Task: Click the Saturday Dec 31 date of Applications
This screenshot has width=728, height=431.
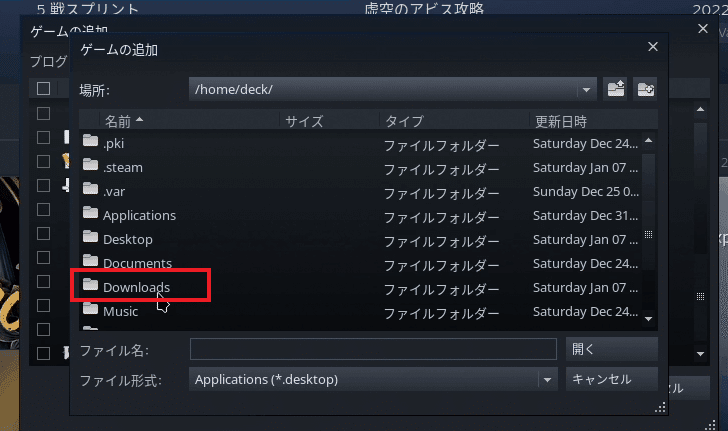Action: coord(585,216)
